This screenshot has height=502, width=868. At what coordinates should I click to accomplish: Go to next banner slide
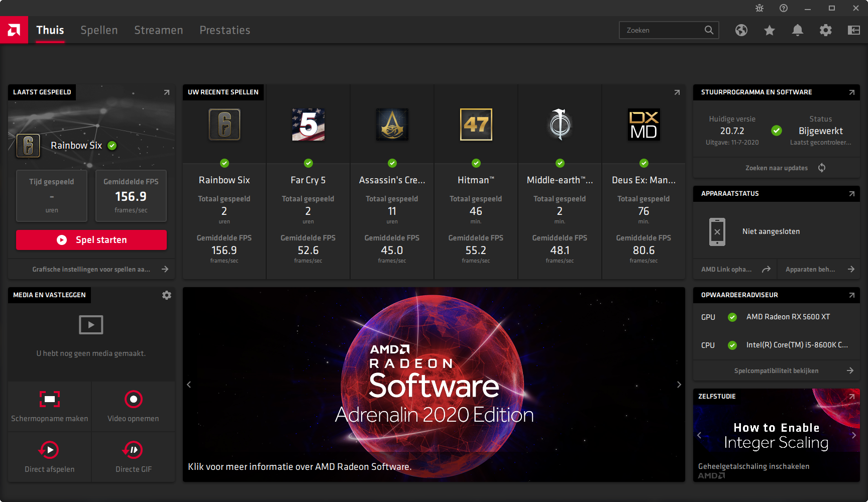[x=679, y=385]
